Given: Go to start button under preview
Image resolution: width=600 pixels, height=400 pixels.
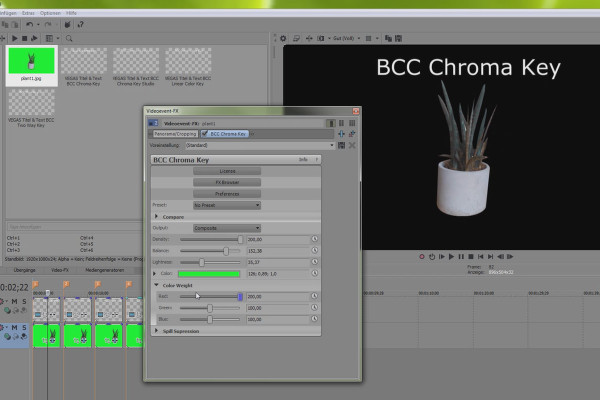Looking at the screenshot, I should pos(481,256).
